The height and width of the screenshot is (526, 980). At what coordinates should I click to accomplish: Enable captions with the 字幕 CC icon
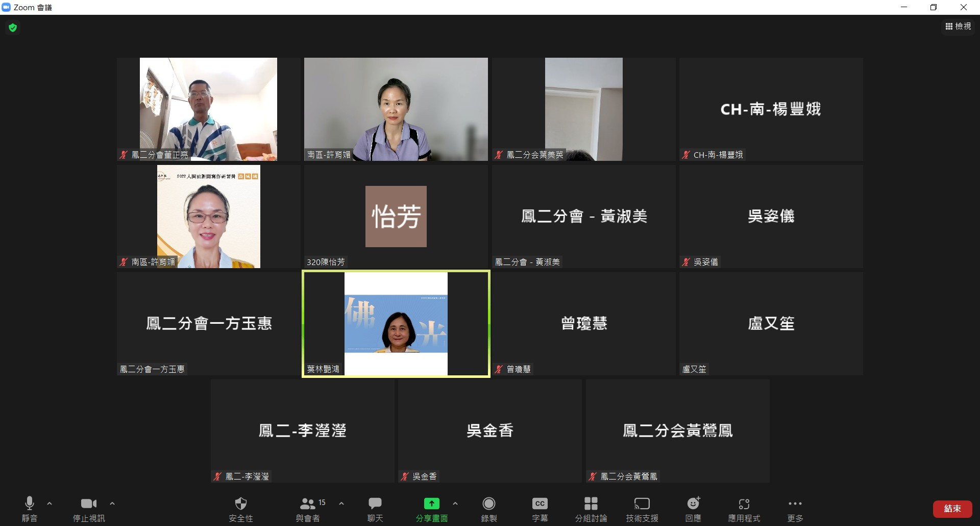coord(540,504)
